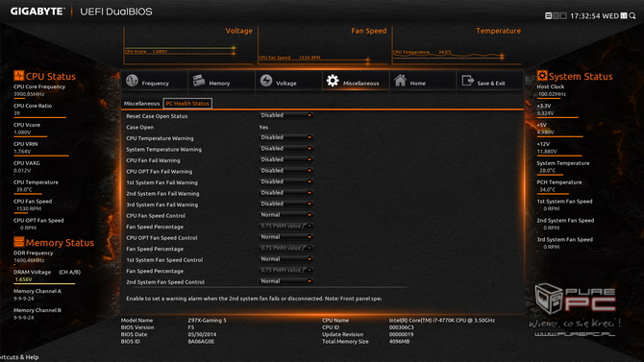Click the CPU Temperature Warning label
Screen dimensions: 644x362
(x=160, y=138)
